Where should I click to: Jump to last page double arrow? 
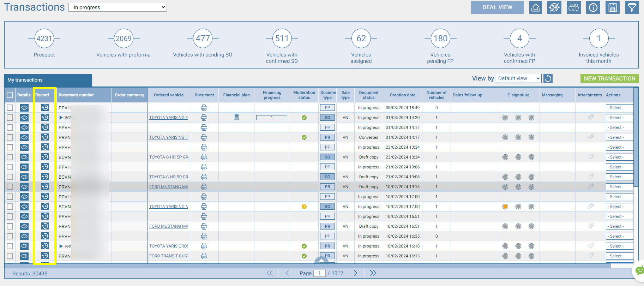tap(373, 273)
